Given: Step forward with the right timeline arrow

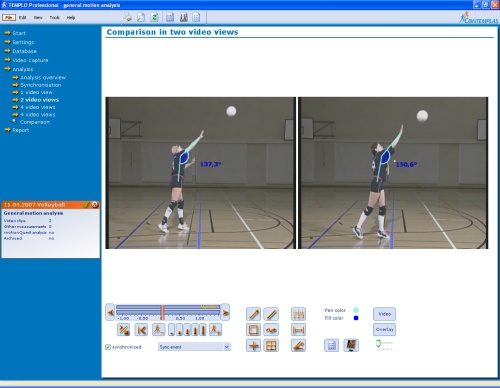Looking at the screenshot, I should click(x=225, y=312).
